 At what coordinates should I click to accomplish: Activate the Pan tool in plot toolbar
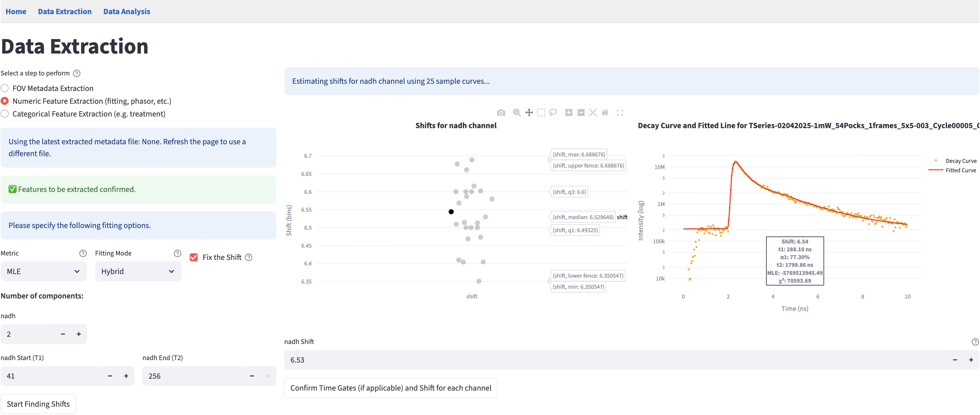(x=529, y=113)
